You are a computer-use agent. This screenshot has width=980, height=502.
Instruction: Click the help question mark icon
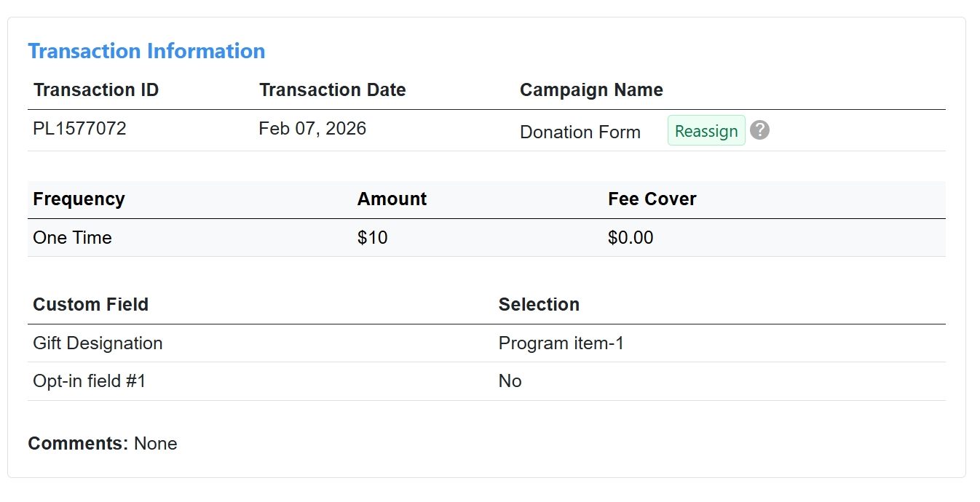tap(759, 130)
